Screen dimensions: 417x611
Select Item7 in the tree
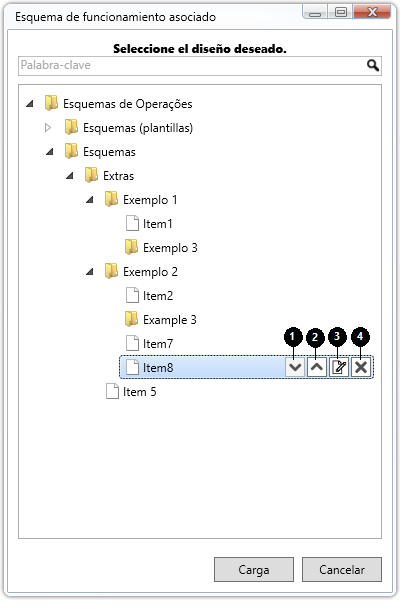pos(150,343)
